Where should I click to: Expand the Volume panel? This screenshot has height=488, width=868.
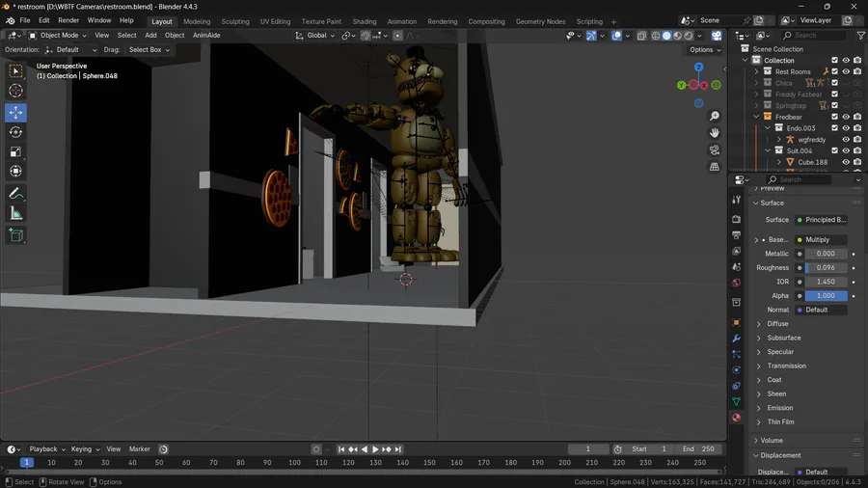[756, 441]
